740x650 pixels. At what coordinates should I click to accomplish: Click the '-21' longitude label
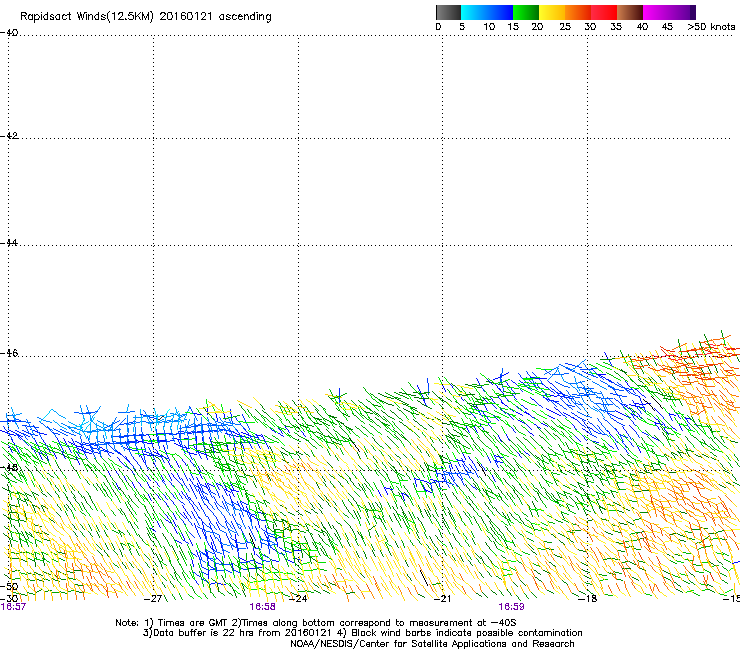442,599
